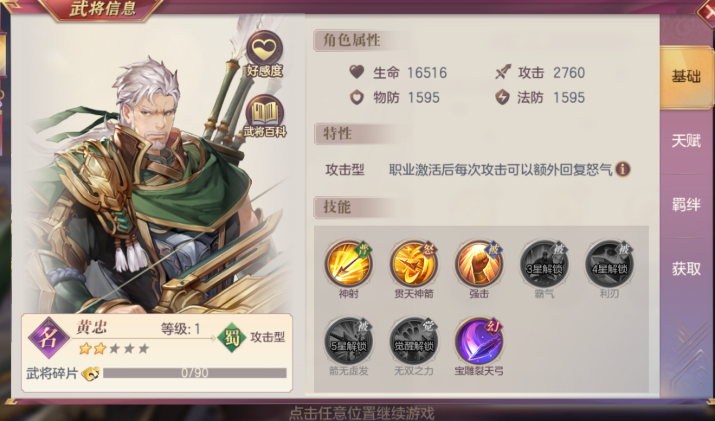Open the 武将百科 book icon
Image resolution: width=715 pixels, height=421 pixels.
click(x=264, y=113)
